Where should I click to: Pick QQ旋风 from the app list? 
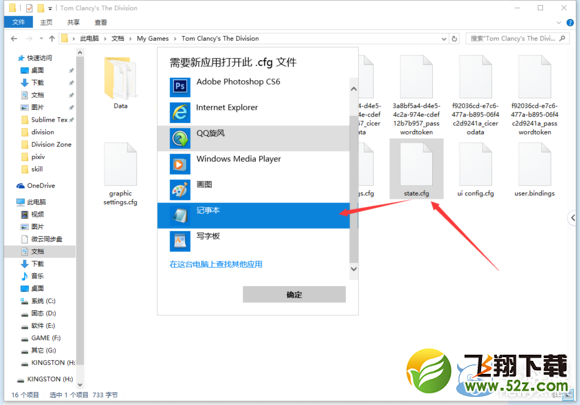pyautogui.click(x=253, y=138)
